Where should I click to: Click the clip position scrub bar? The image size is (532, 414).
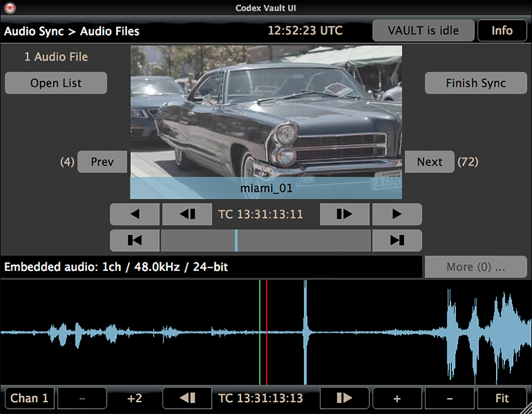[266, 240]
